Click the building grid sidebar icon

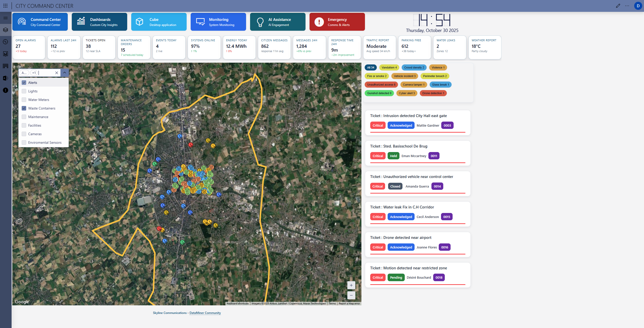[6, 66]
